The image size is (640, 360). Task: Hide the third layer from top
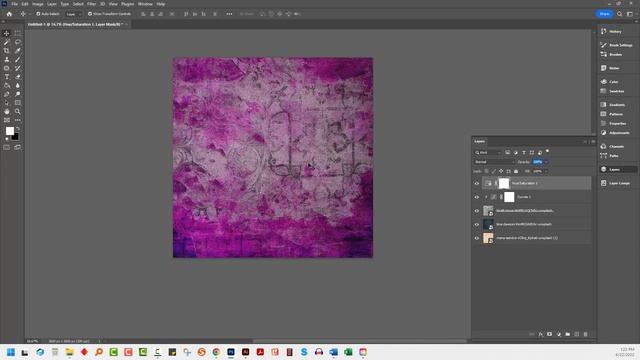click(x=477, y=211)
